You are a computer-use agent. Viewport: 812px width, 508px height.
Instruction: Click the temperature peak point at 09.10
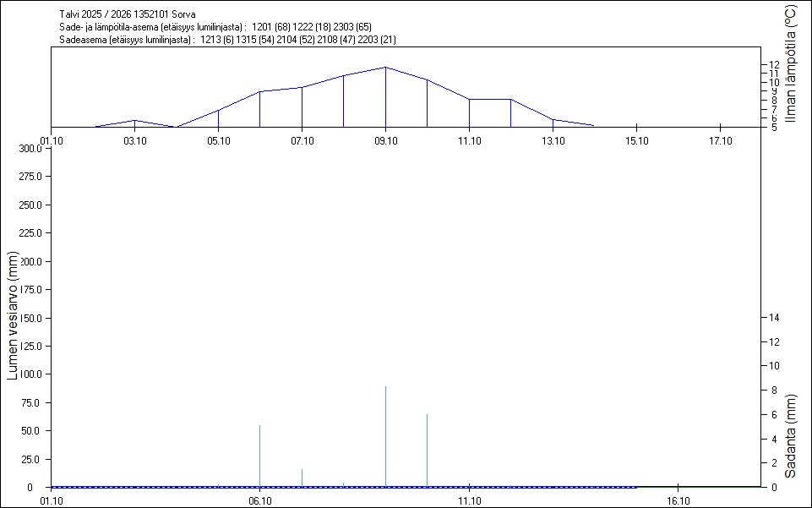(385, 67)
